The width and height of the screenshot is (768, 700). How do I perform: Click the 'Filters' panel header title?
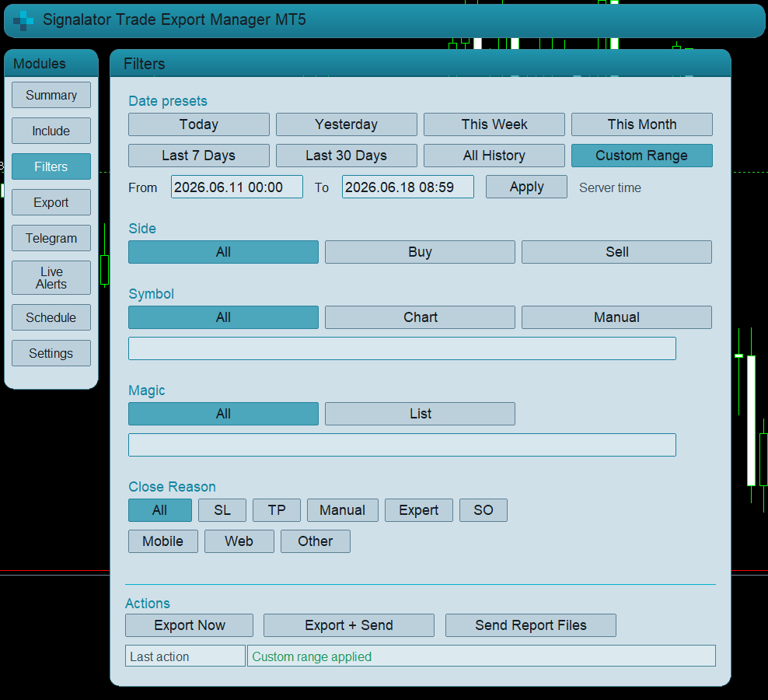[145, 64]
